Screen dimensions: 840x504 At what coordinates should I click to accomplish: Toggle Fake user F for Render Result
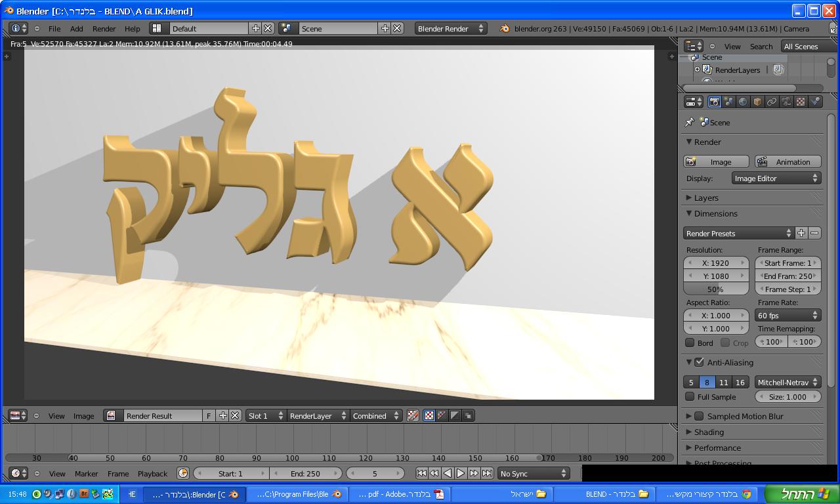tap(209, 415)
